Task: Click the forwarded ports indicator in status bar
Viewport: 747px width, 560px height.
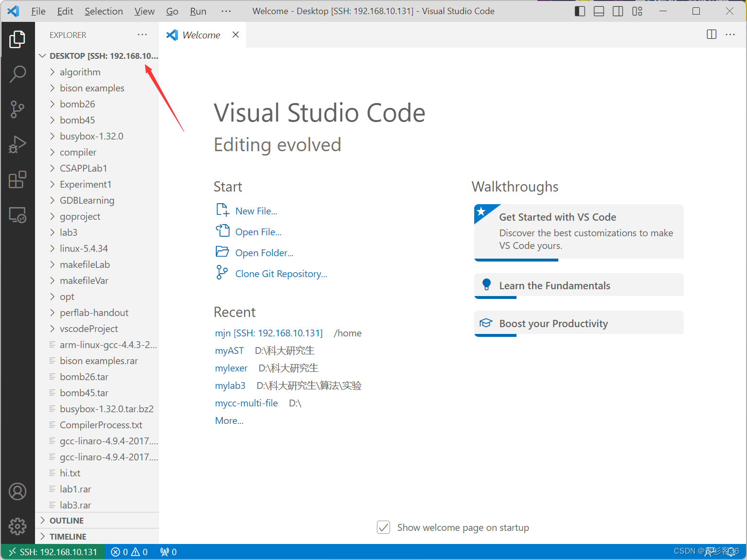Action: pos(168,552)
